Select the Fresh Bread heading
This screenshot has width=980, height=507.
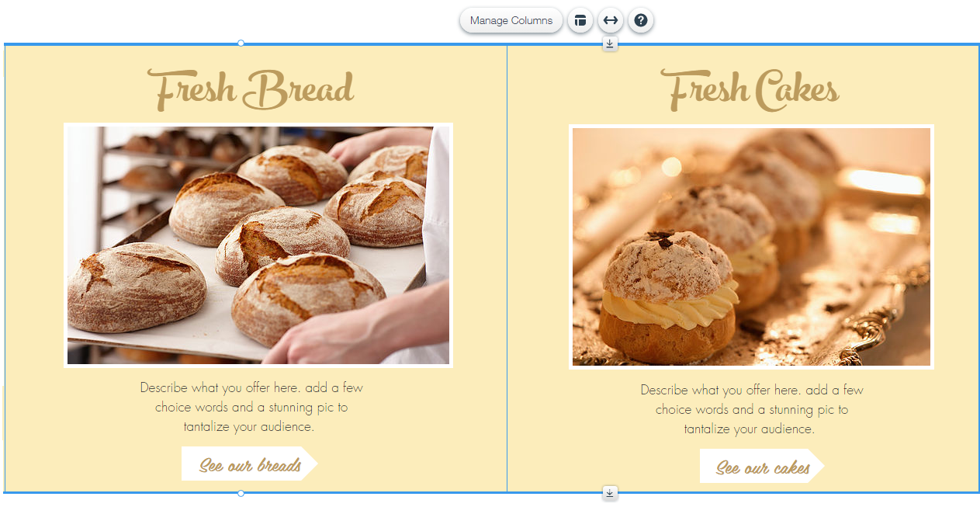251,89
